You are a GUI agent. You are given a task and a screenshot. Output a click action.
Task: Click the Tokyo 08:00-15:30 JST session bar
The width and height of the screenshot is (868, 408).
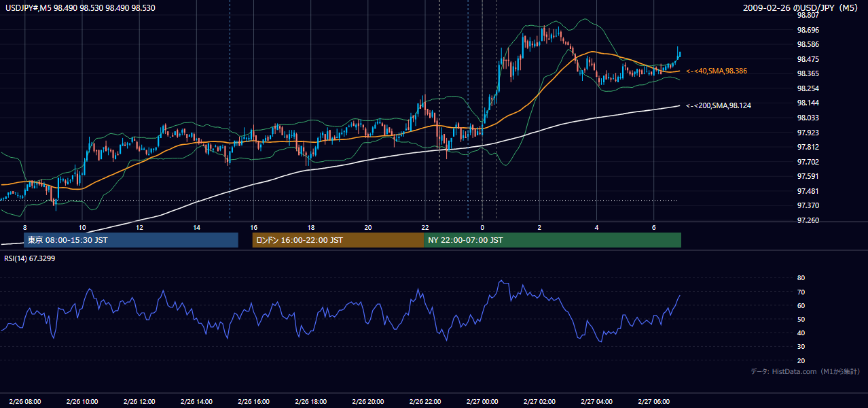pyautogui.click(x=130, y=240)
